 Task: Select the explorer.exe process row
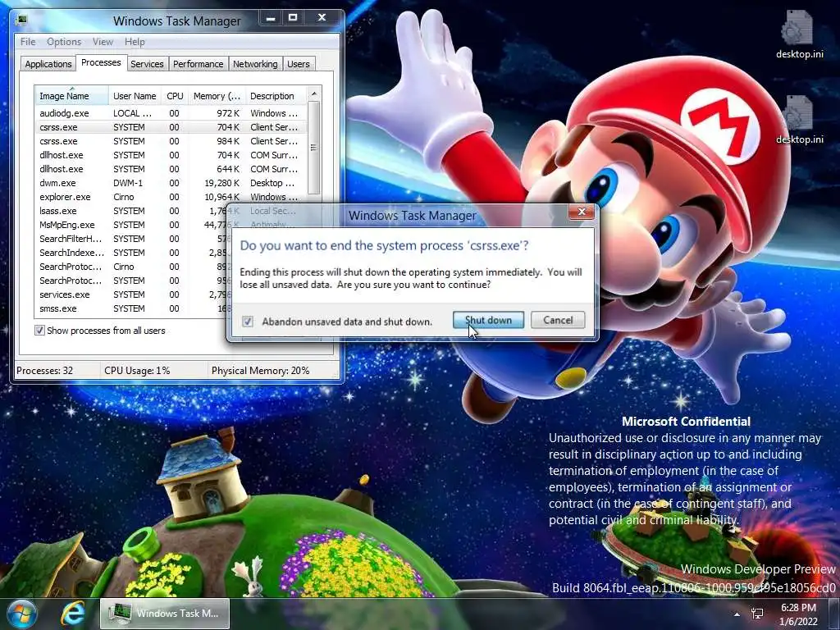(x=171, y=197)
